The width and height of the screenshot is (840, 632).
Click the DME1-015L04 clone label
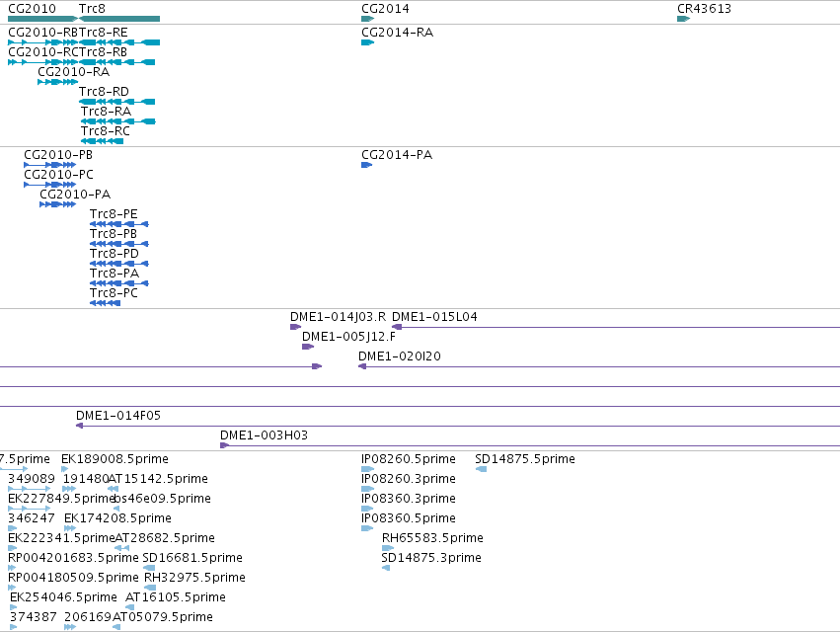434,317
